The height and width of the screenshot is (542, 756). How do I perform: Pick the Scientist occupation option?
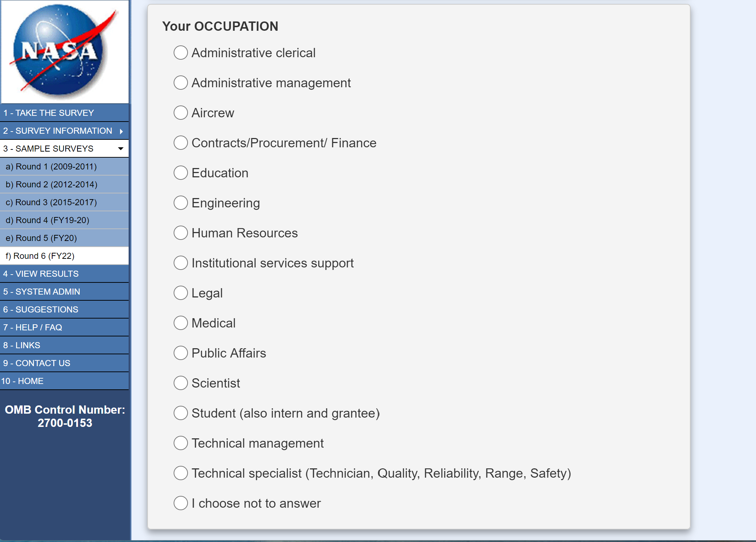click(181, 383)
